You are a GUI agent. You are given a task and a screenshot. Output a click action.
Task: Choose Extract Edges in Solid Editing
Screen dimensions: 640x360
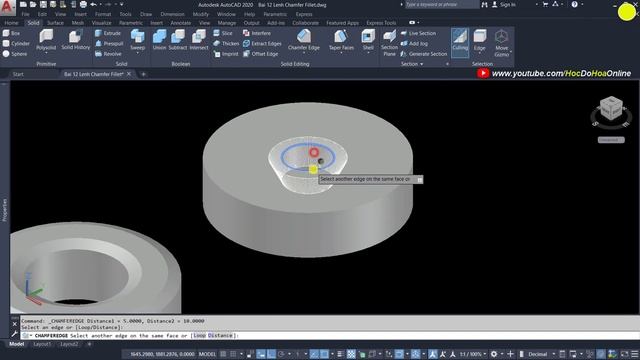coord(262,43)
